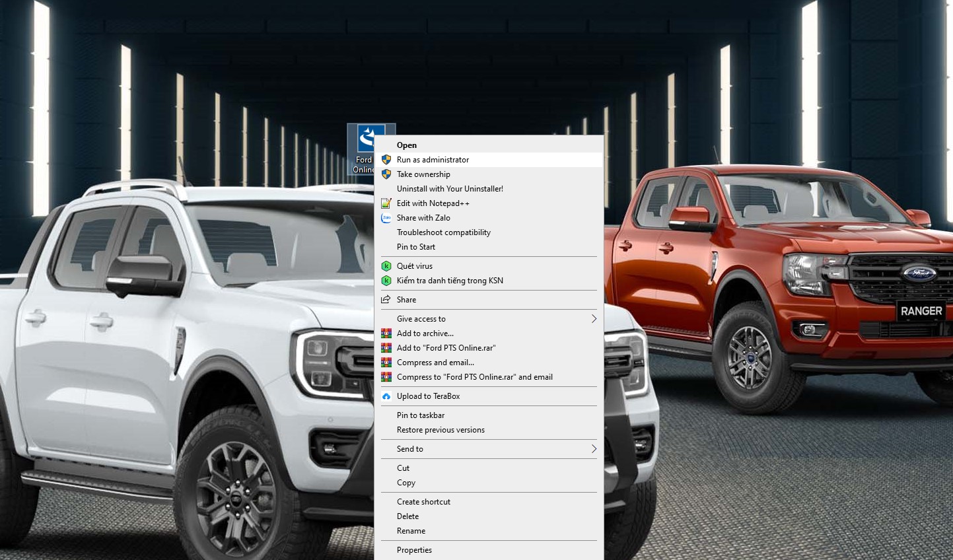Click the TeraBox cloud icon
The image size is (953, 560).
click(x=386, y=396)
